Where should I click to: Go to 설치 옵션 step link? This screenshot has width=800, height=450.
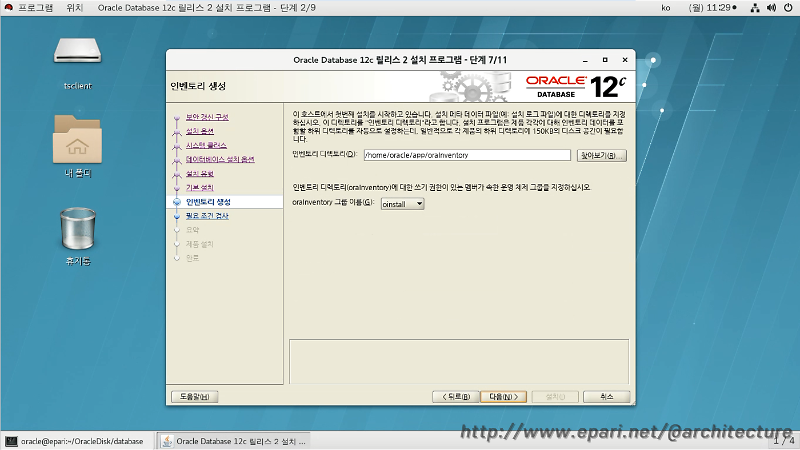(199, 131)
